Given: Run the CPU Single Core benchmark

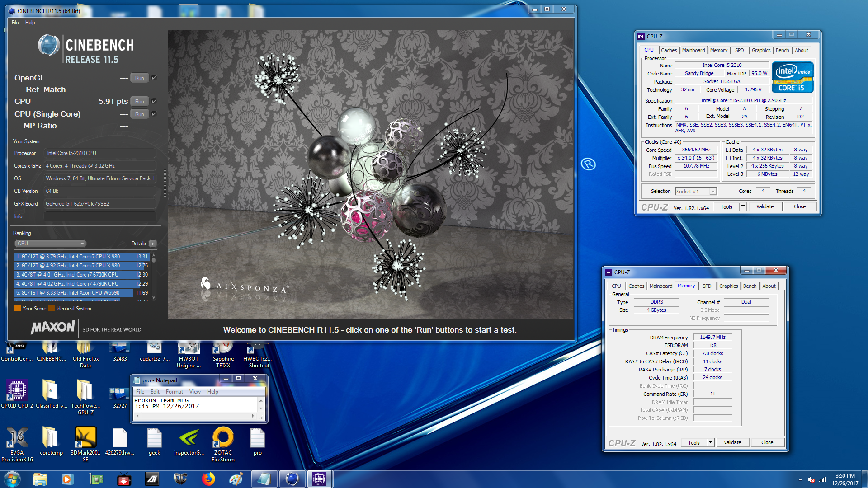Looking at the screenshot, I should (x=139, y=114).
